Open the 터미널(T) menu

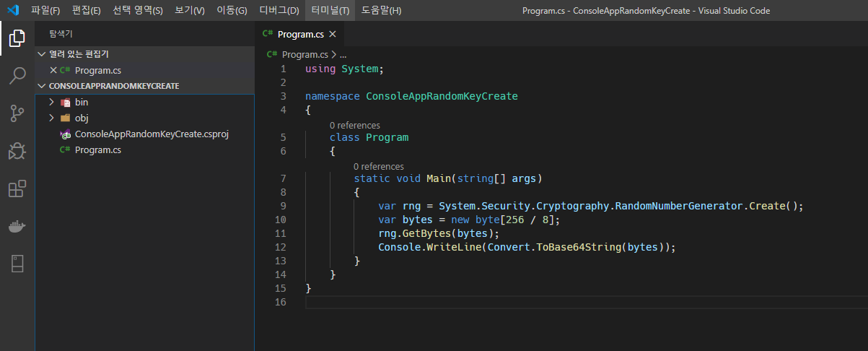(x=330, y=11)
